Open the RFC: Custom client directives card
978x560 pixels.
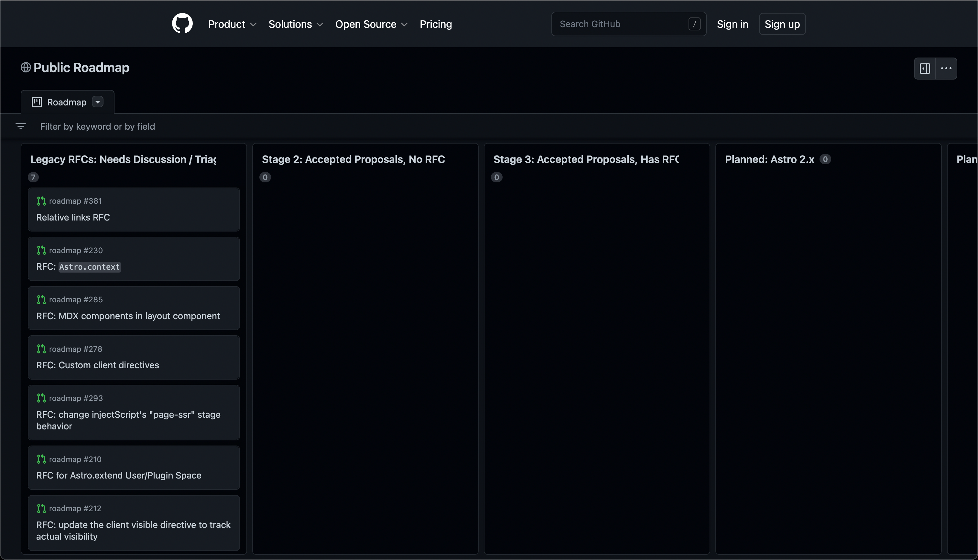97,365
